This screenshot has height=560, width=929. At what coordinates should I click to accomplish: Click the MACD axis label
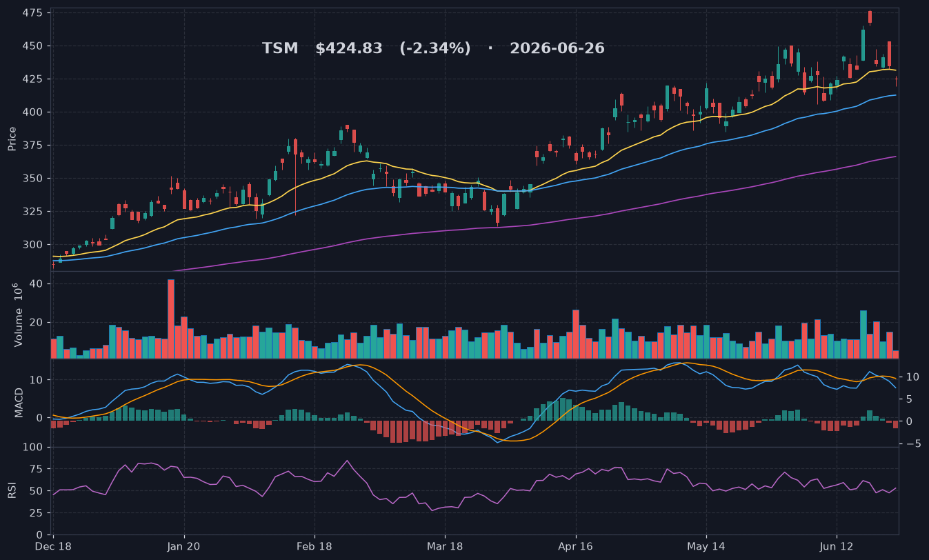point(19,402)
